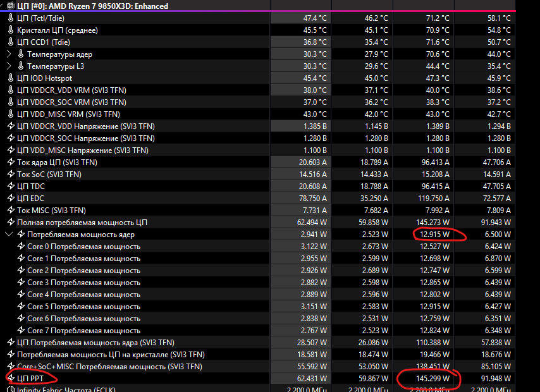Click thermometer icon of ЦП VDDCR_VDD VRM
The width and height of the screenshot is (540, 392).
pos(11,90)
